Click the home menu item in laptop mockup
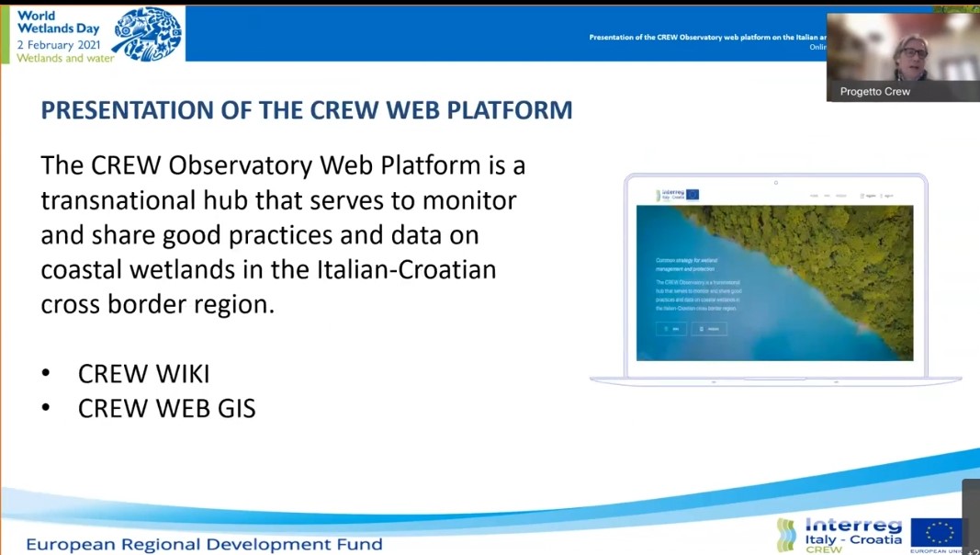 pos(814,196)
